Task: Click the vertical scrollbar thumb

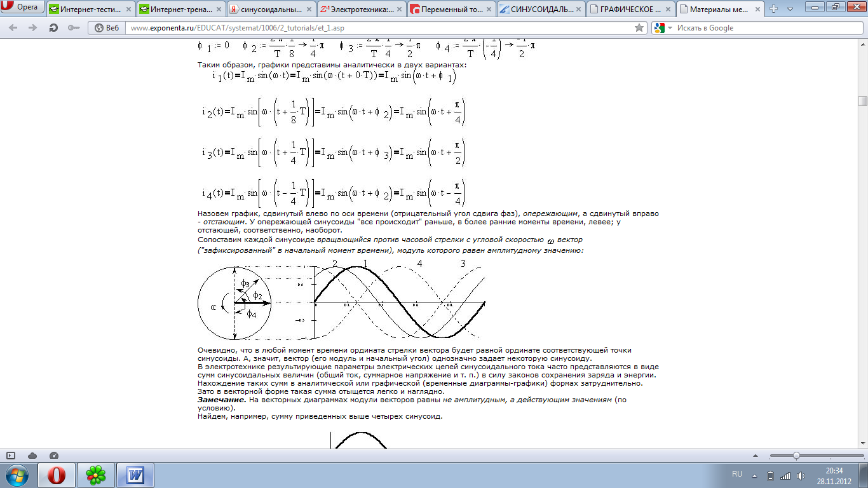Action: pyautogui.click(x=862, y=101)
